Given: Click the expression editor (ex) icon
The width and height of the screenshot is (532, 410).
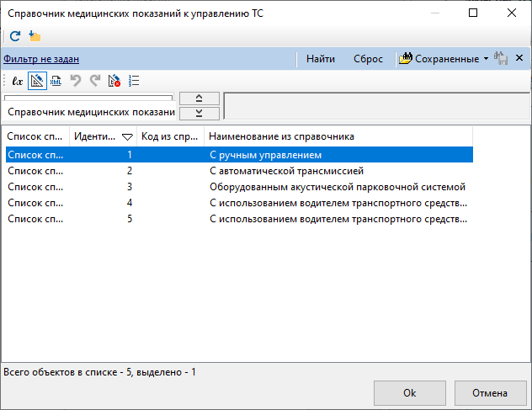Looking at the screenshot, I should point(18,81).
